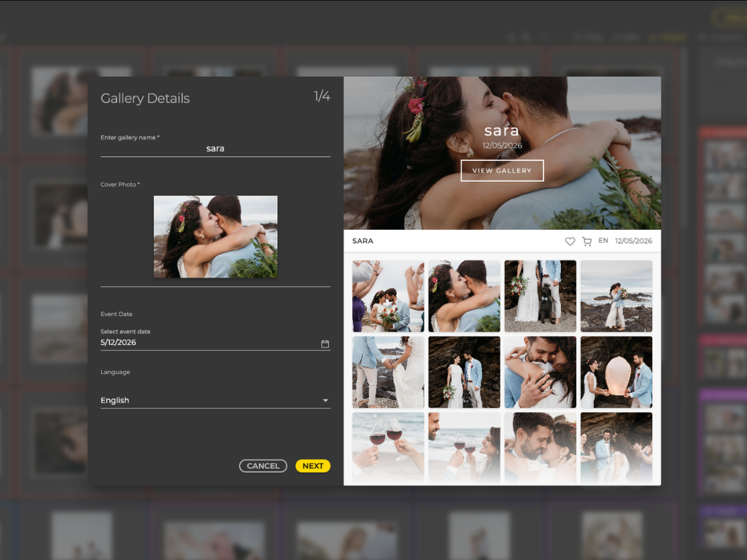The width and height of the screenshot is (747, 560).
Task: Open the couple with black dog photo
Action: click(541, 296)
